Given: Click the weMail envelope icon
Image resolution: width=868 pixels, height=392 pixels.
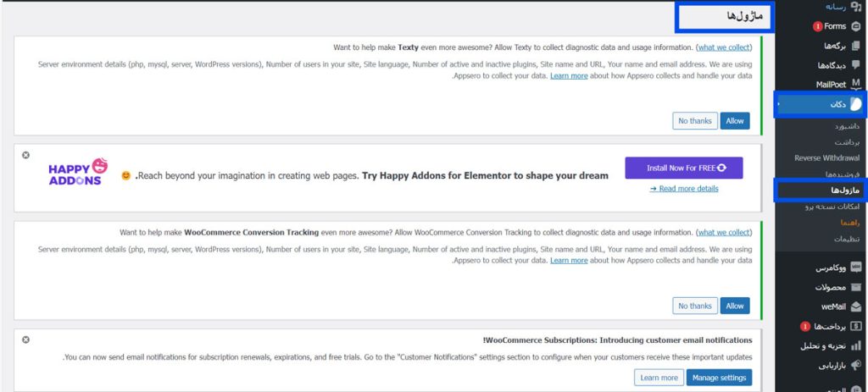Looking at the screenshot, I should (855, 306).
